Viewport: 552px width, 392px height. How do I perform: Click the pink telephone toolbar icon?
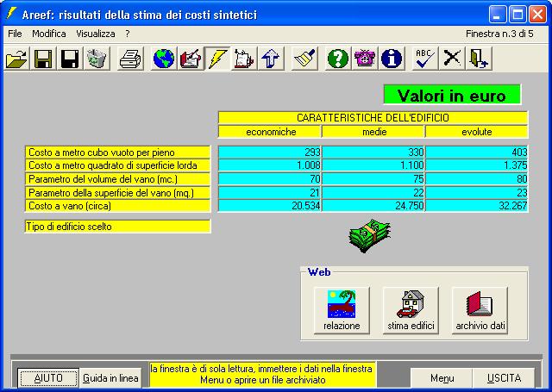pos(365,58)
